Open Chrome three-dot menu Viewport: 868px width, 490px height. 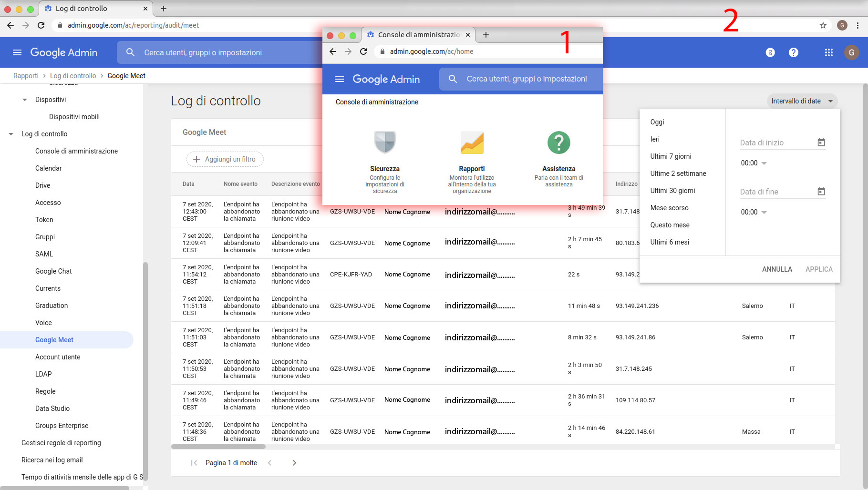(x=858, y=25)
